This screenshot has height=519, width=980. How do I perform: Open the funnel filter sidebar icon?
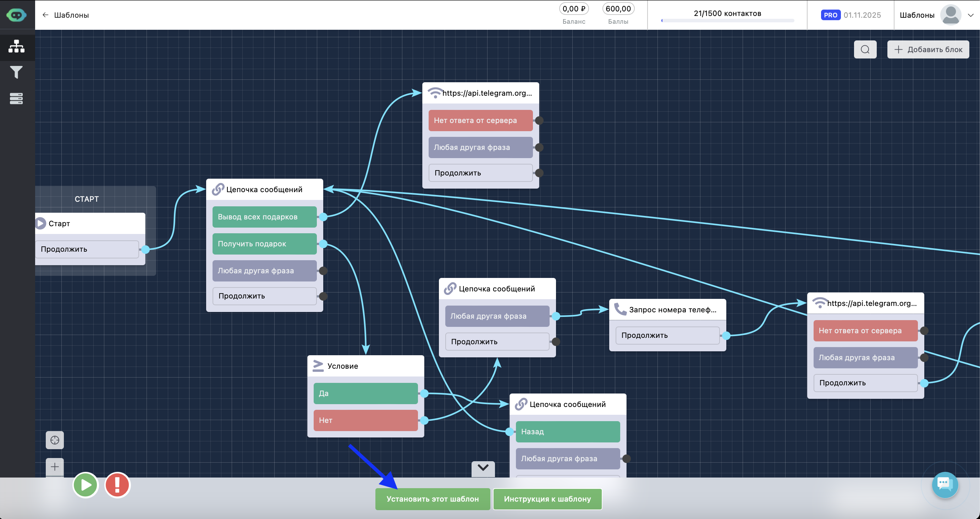[16, 72]
